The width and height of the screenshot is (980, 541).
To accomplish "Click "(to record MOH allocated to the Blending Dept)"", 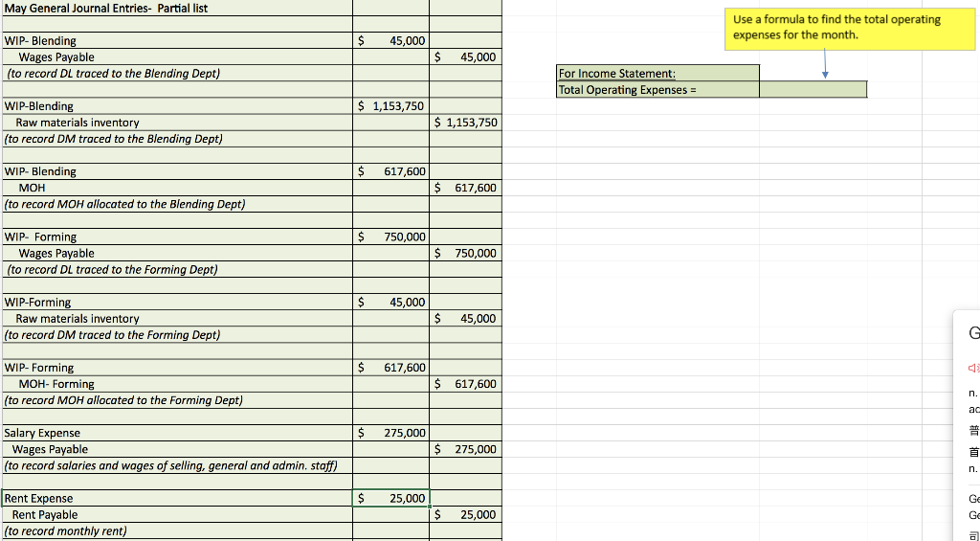I will (x=124, y=204).
